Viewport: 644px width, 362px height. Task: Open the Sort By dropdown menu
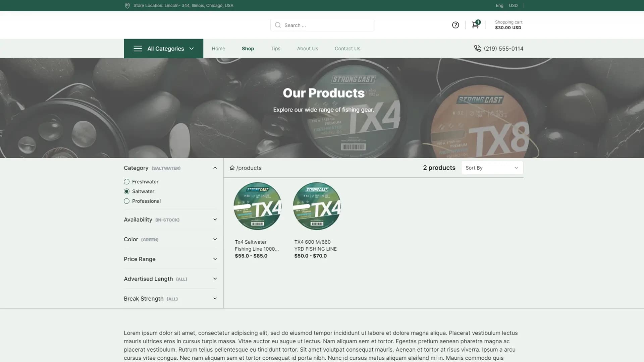(492, 168)
